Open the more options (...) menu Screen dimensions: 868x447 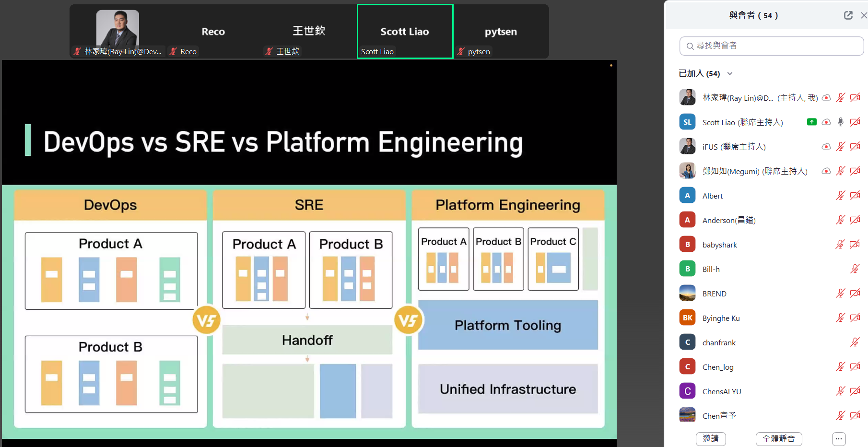(838, 438)
